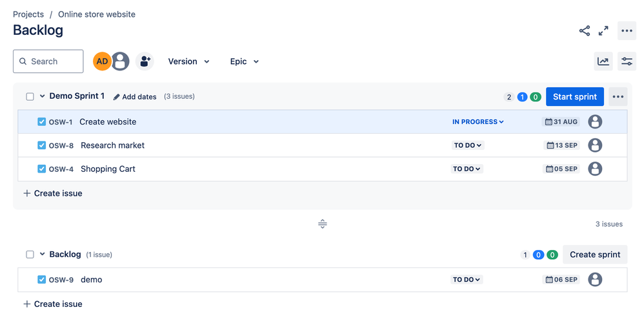Open TO DO status dropdown for demo issue
This screenshot has height=314, width=644.
click(x=467, y=280)
